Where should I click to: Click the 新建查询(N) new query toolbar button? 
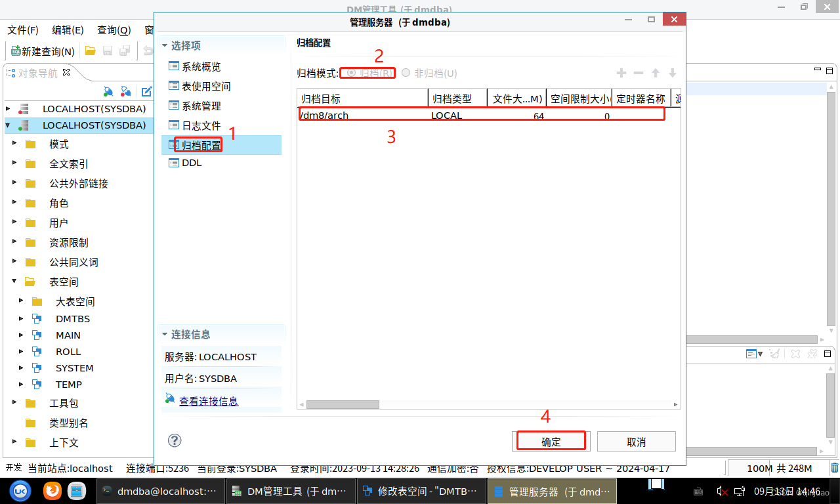tap(43, 51)
